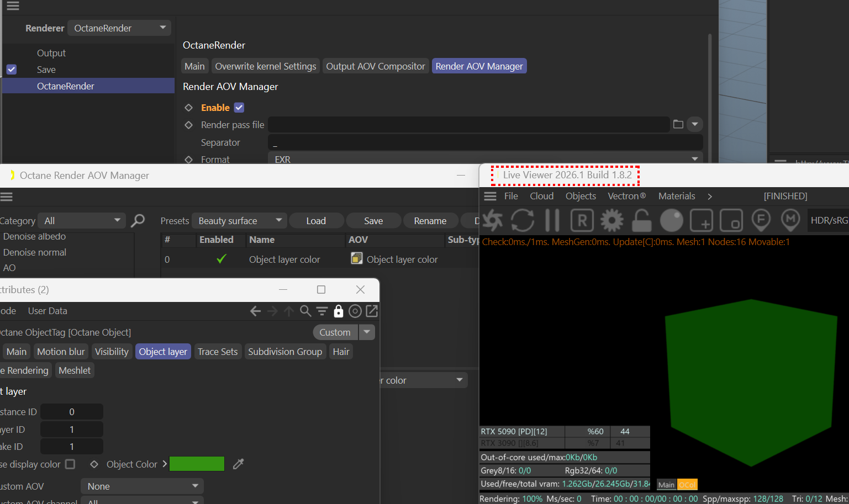The image size is (849, 504).
Task: Open the Renderer dropdown showing OctaneRender
Action: click(119, 28)
